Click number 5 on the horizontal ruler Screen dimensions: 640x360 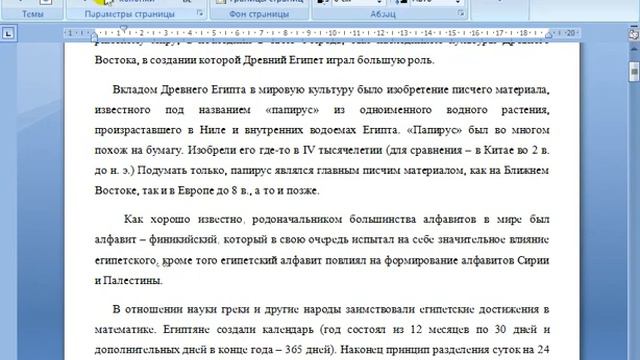click(x=213, y=33)
